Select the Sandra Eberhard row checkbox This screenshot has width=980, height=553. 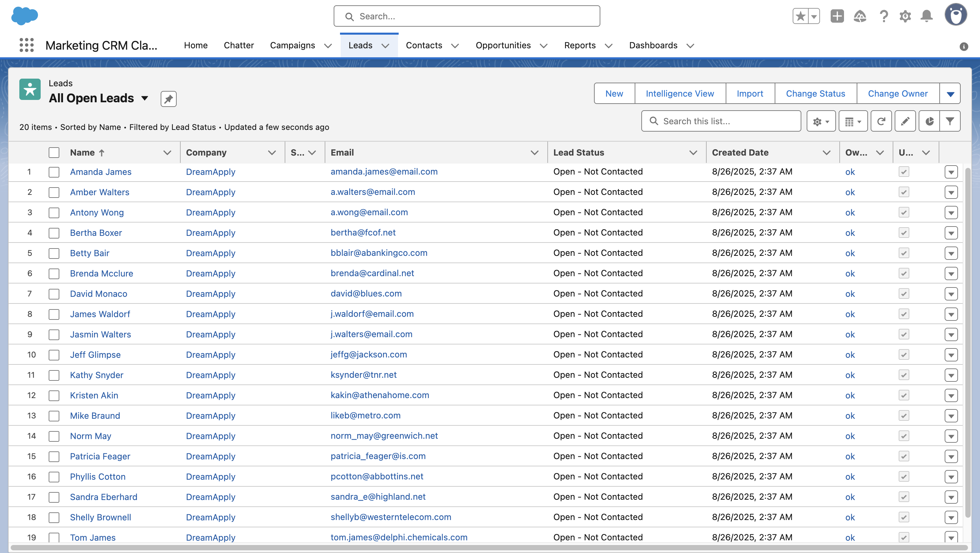54,497
